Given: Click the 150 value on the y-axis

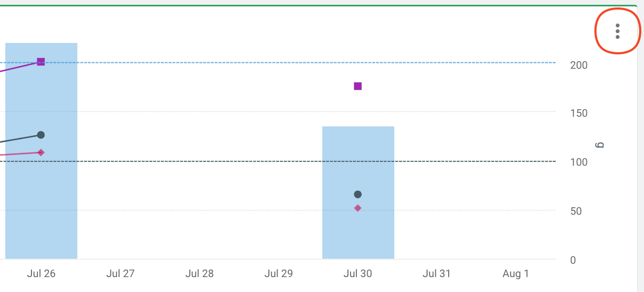Looking at the screenshot, I should click(579, 113).
